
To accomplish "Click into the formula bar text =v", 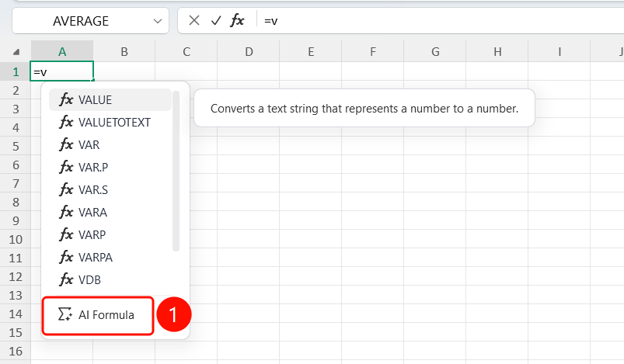I will tap(271, 21).
